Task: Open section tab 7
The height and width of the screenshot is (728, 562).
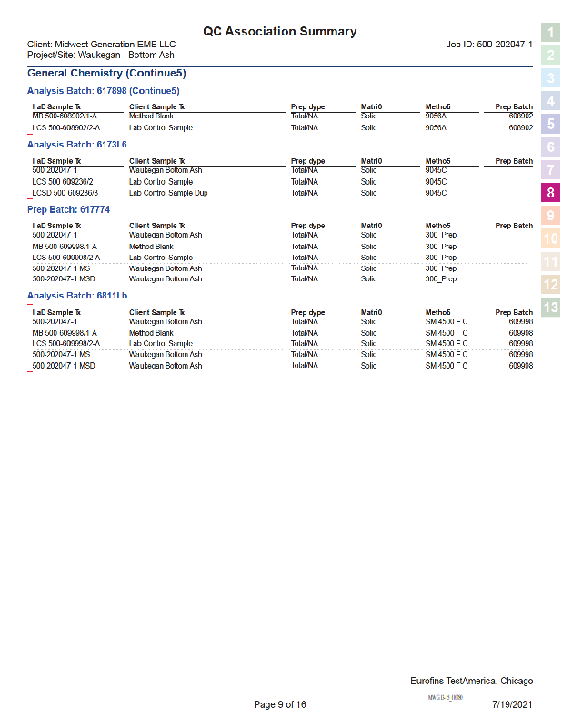Action: 550,169
